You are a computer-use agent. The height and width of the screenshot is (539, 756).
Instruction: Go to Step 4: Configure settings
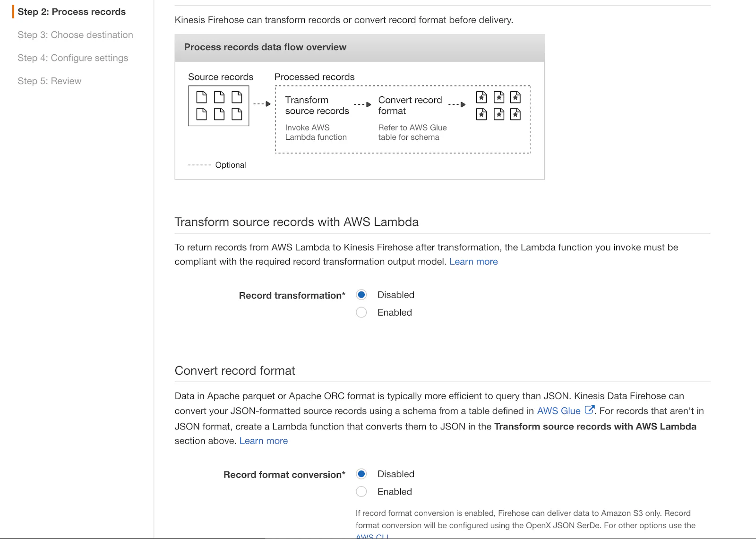(73, 58)
